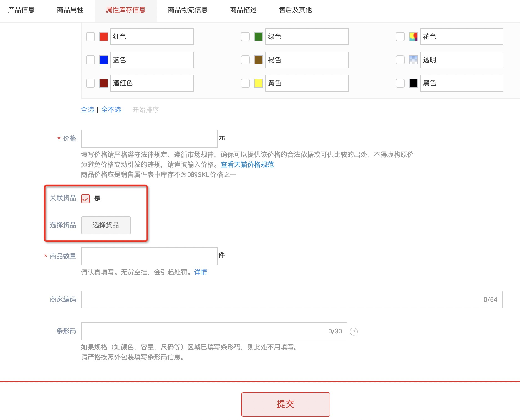Uncheck the 关联货品 是 checkbox
This screenshot has width=520, height=420.
(x=85, y=199)
